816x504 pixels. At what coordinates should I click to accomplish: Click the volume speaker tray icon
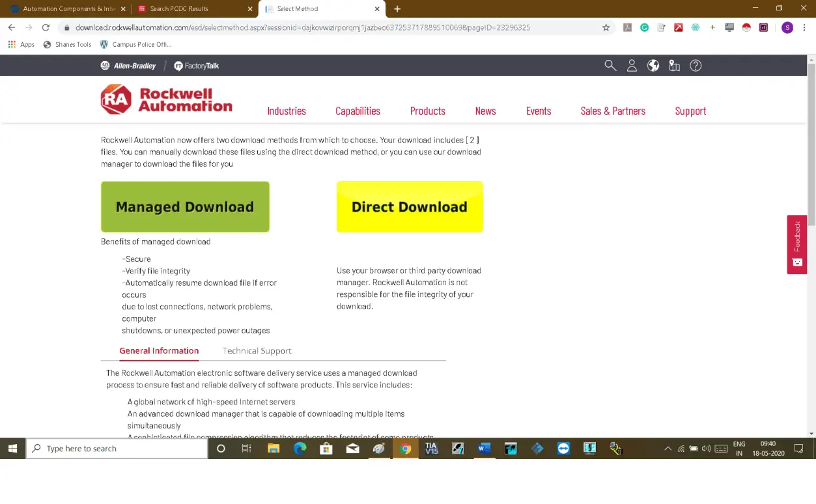(706, 449)
